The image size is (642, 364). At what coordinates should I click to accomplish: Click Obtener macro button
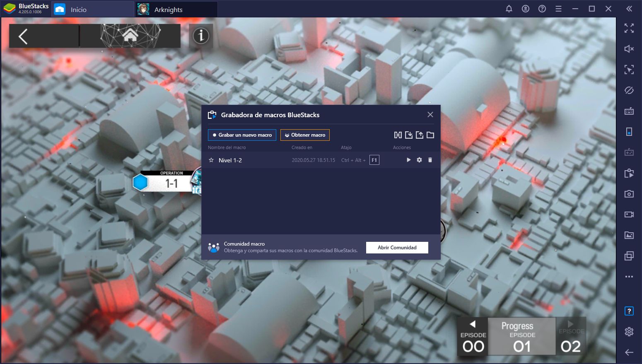(x=305, y=135)
